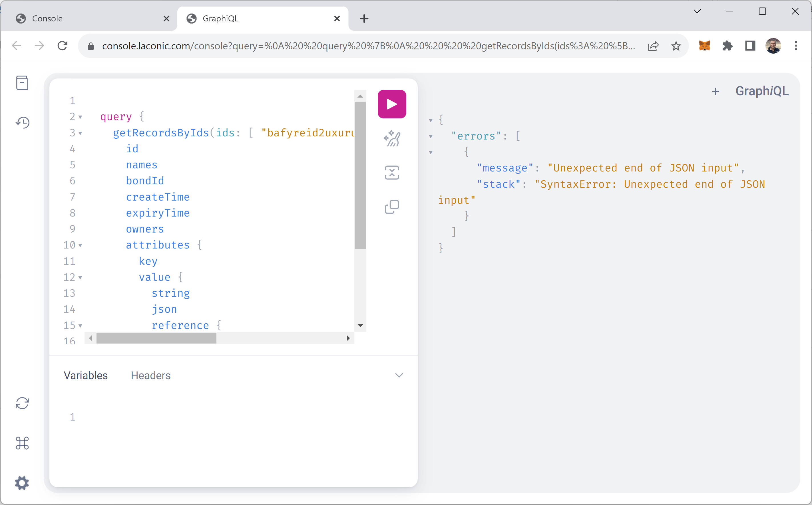812x505 pixels.
Task: Collapse the "errors" array in response
Action: [x=431, y=136]
